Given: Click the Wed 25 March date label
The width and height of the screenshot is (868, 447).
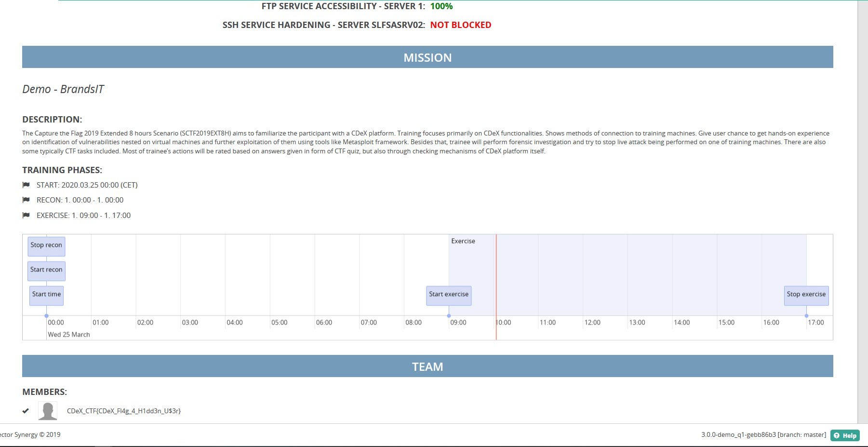Looking at the screenshot, I should pyautogui.click(x=68, y=334).
